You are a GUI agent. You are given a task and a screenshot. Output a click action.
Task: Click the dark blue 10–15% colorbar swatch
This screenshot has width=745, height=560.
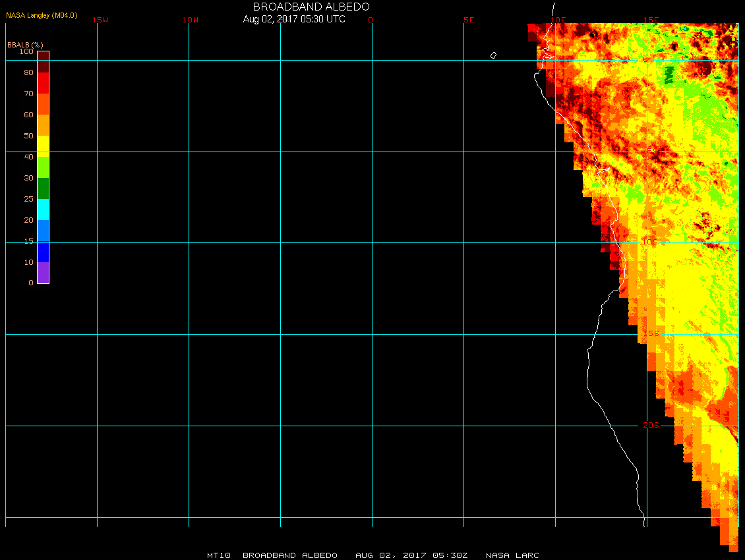click(44, 252)
